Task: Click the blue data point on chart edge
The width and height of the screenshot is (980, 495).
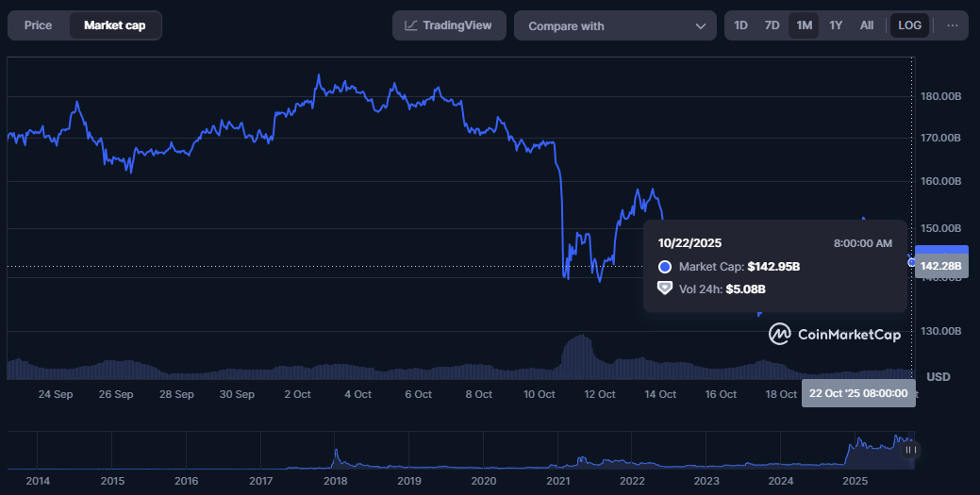Action: pos(912,262)
